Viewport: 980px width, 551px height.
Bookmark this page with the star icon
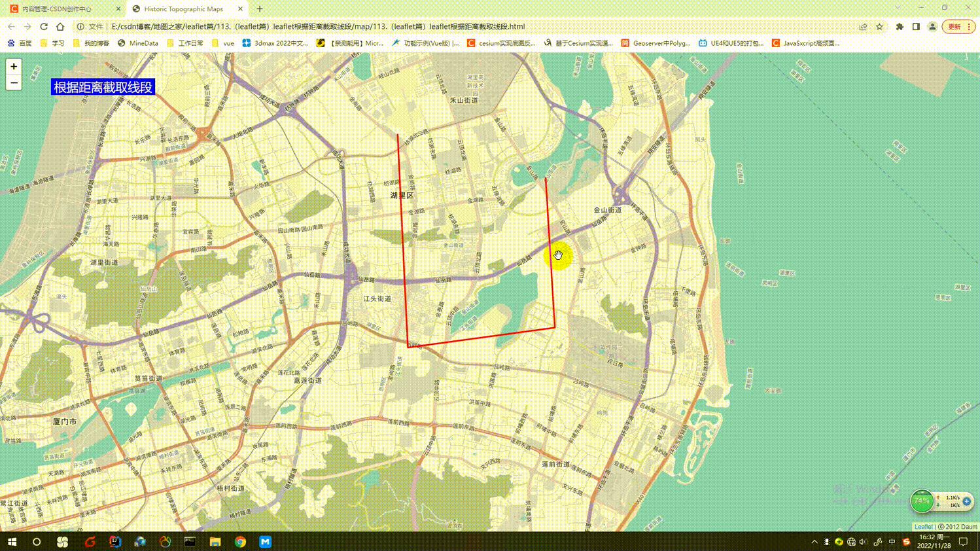(879, 27)
